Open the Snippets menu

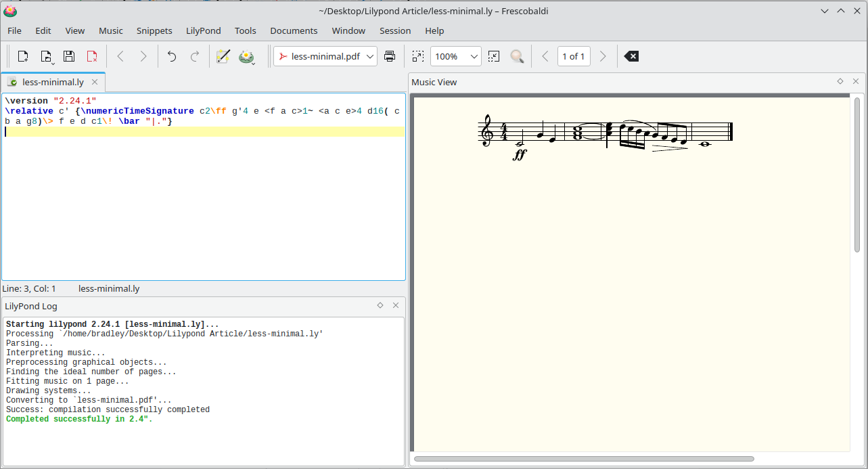pos(154,30)
